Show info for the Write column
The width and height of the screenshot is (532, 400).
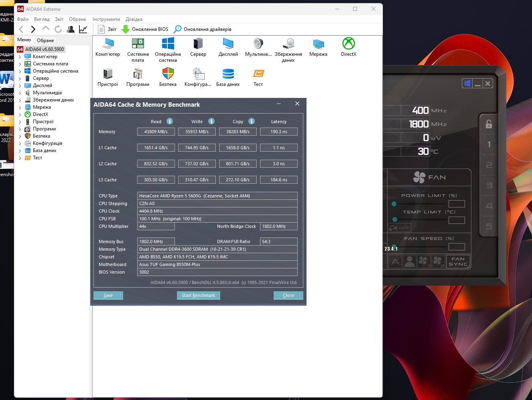(x=211, y=121)
